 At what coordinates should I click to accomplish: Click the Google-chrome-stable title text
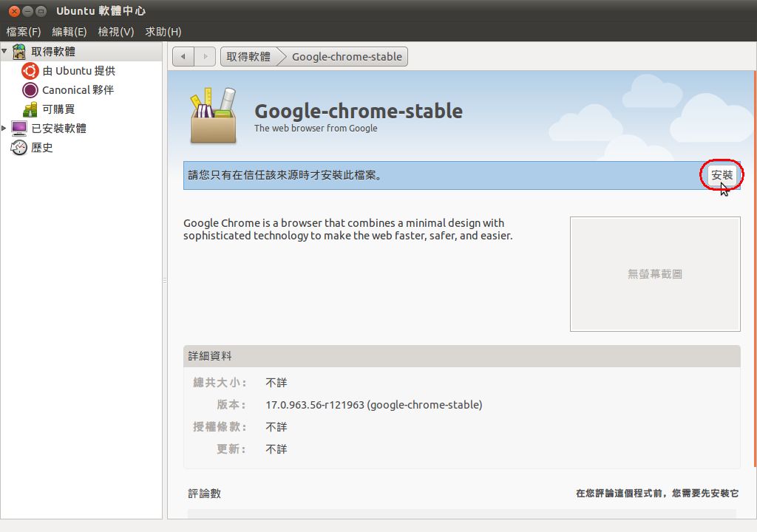click(359, 111)
